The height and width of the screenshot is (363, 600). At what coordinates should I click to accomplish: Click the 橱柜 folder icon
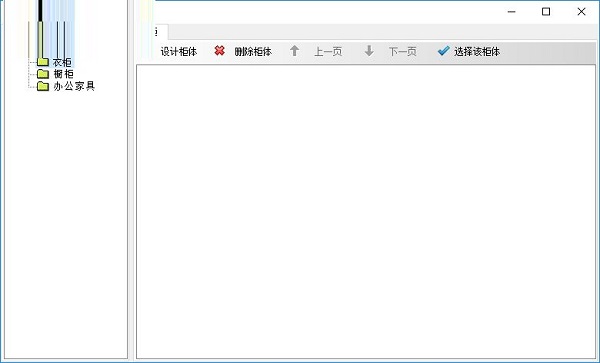(43, 74)
